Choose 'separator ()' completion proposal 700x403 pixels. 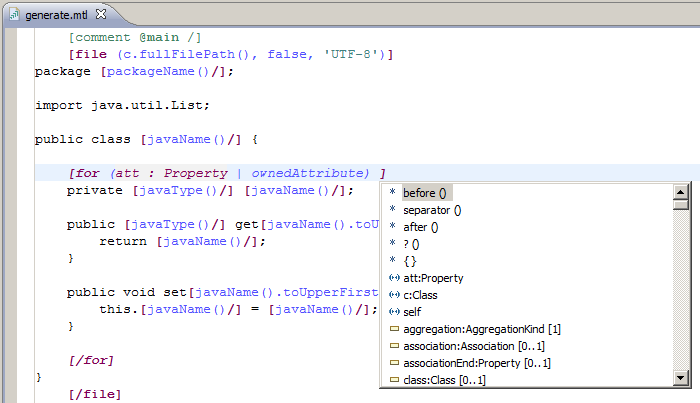coord(432,210)
